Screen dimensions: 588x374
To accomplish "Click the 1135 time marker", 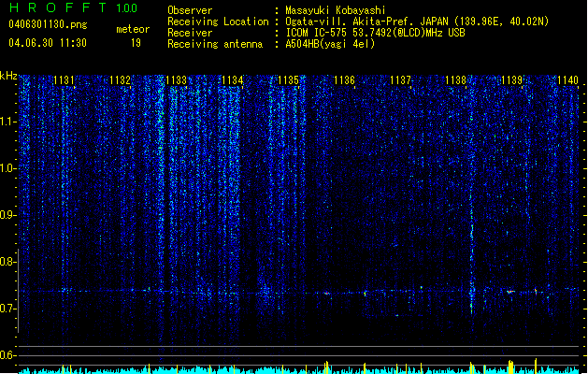I will click(288, 80).
